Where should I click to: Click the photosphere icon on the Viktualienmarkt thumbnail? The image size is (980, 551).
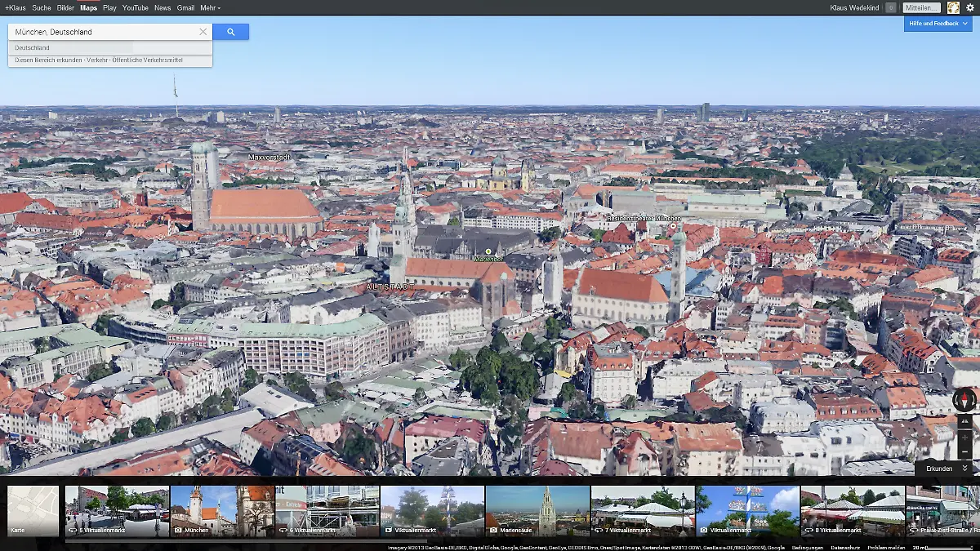[703, 530]
